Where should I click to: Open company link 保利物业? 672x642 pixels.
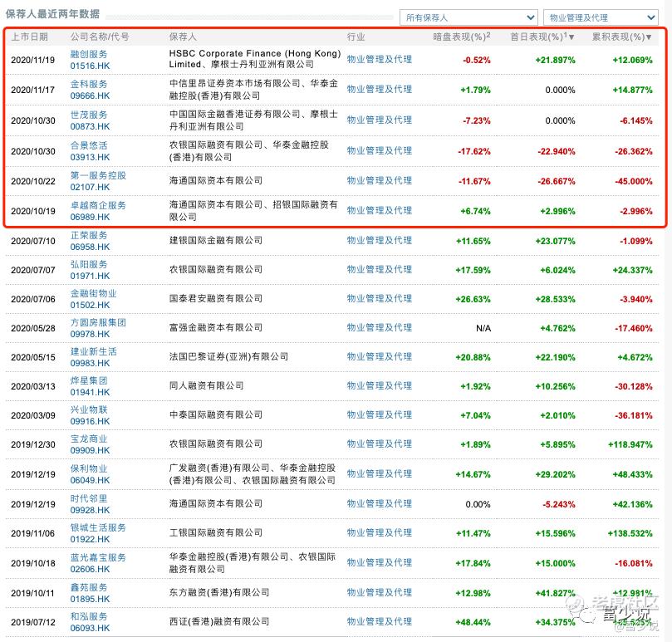click(x=89, y=469)
